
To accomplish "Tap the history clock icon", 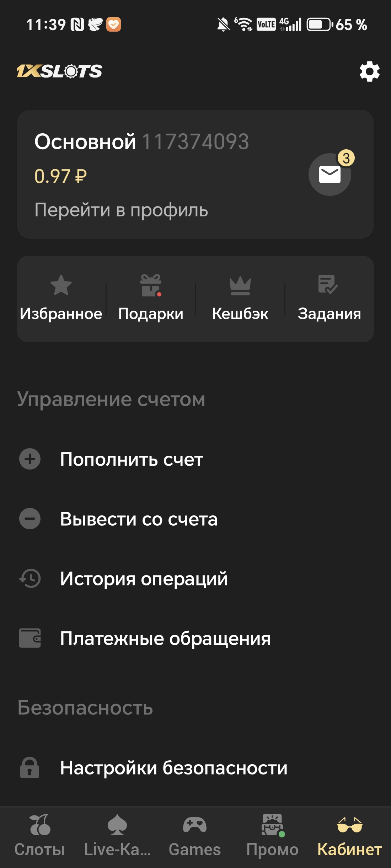I will point(30,578).
